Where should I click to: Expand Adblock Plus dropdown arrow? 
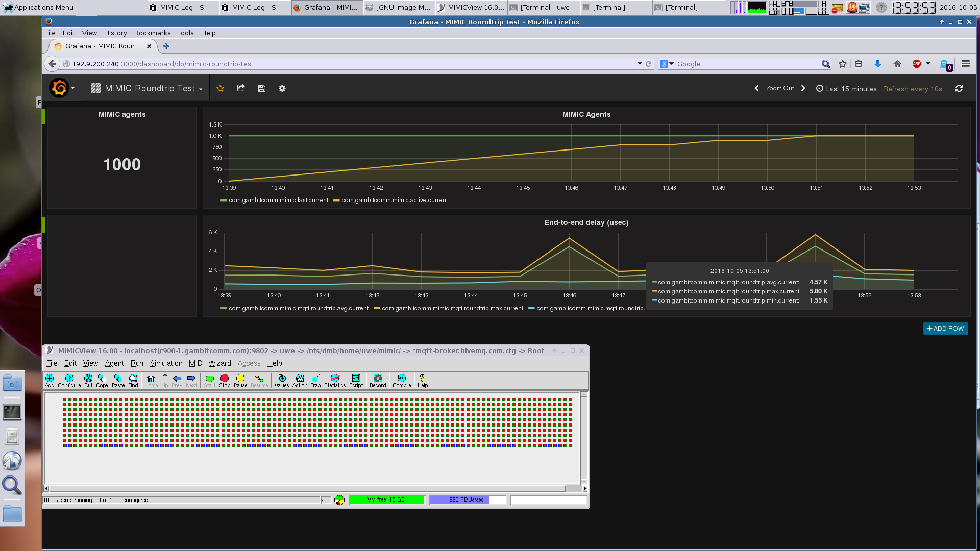(928, 64)
